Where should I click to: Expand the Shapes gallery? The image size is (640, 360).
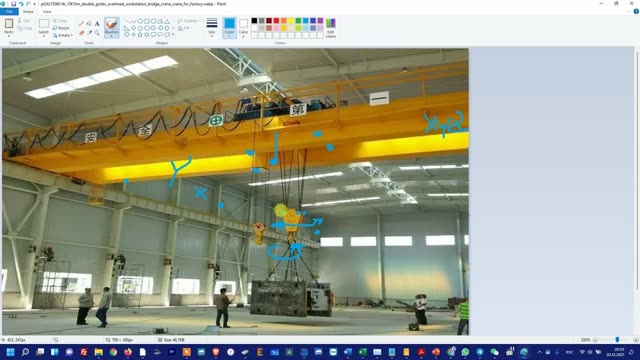pyautogui.click(x=173, y=34)
